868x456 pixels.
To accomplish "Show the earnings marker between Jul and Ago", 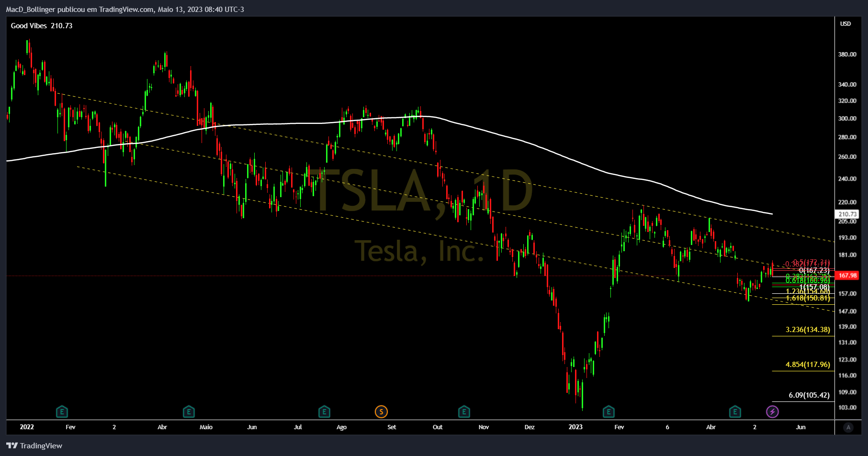I will click(324, 412).
